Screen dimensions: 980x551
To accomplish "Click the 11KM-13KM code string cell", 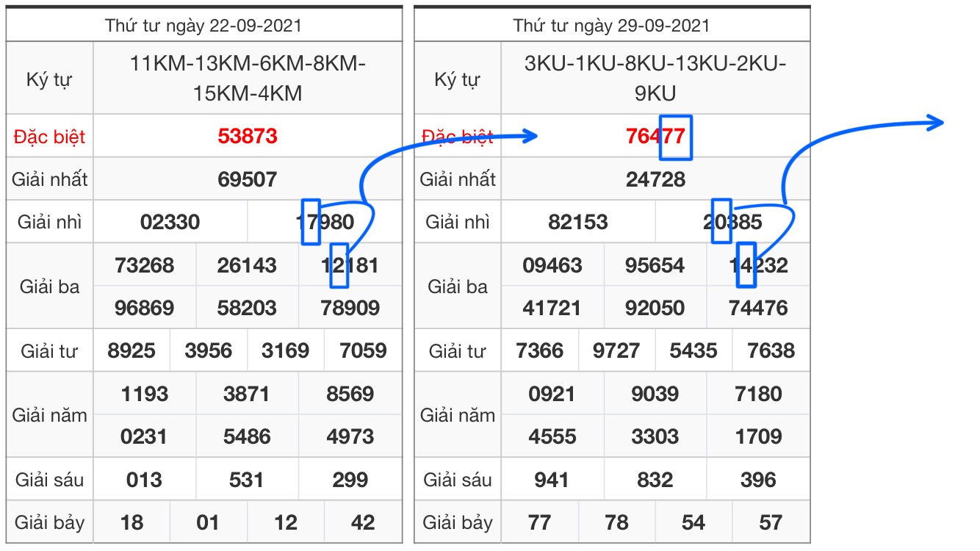I will click(x=248, y=79).
